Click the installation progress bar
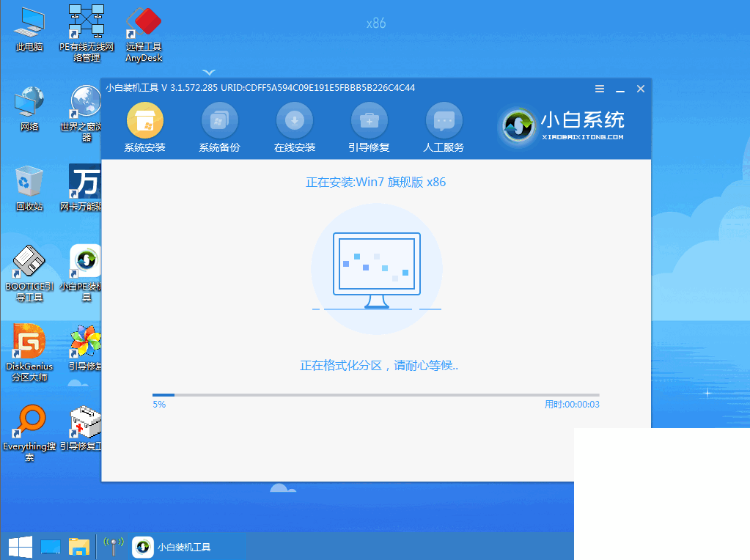 376,395
